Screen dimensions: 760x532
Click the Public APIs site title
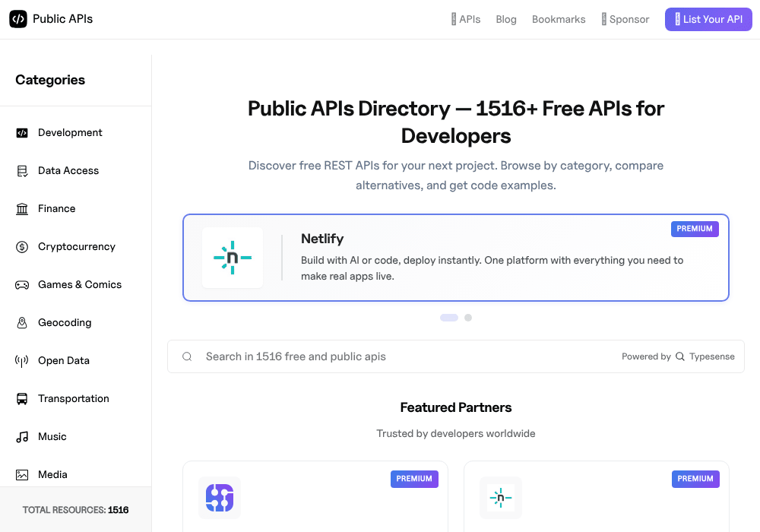[x=62, y=19]
